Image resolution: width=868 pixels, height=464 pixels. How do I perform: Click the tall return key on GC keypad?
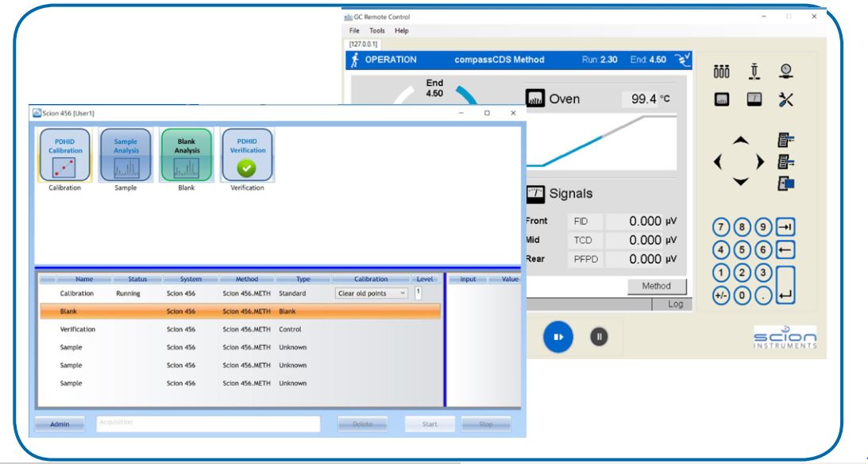click(x=785, y=284)
